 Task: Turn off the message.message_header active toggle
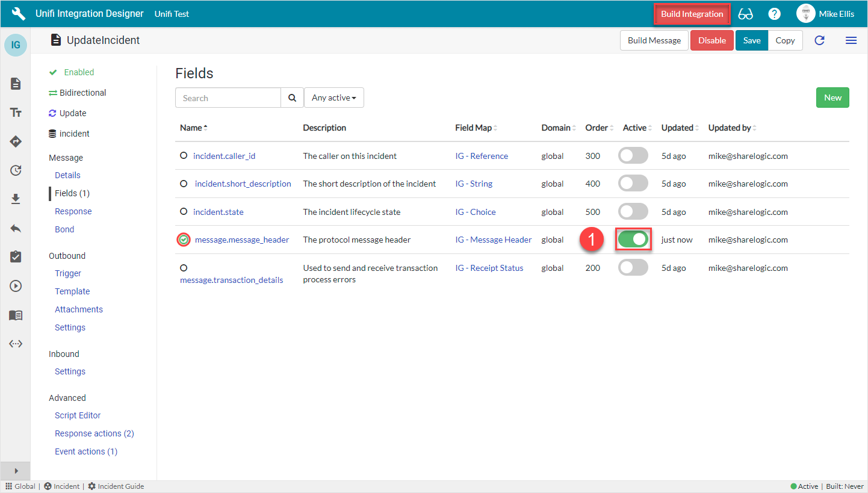tap(633, 240)
